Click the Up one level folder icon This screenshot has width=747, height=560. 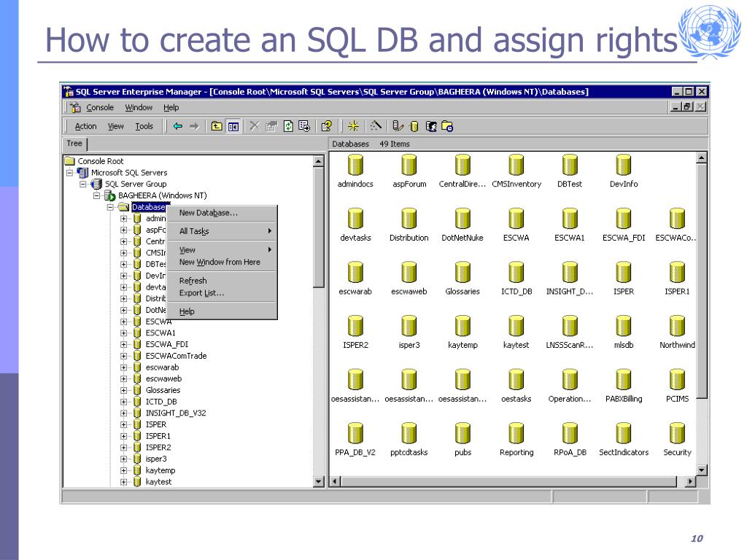(217, 126)
